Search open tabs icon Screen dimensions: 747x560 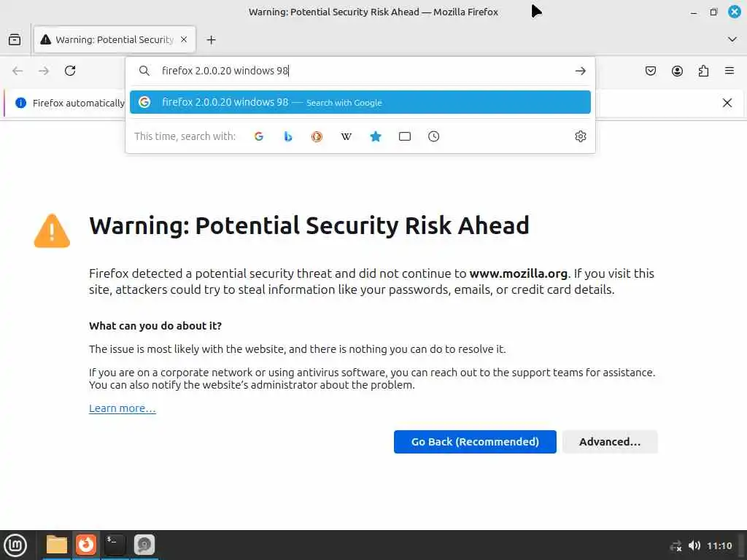(404, 136)
